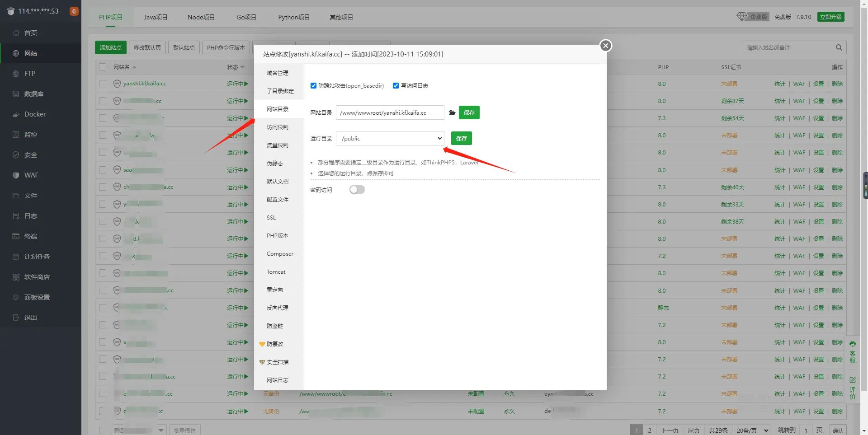This screenshot has width=868, height=435.
Task: Open the 计划任务 sidebar icon
Action: 16,257
